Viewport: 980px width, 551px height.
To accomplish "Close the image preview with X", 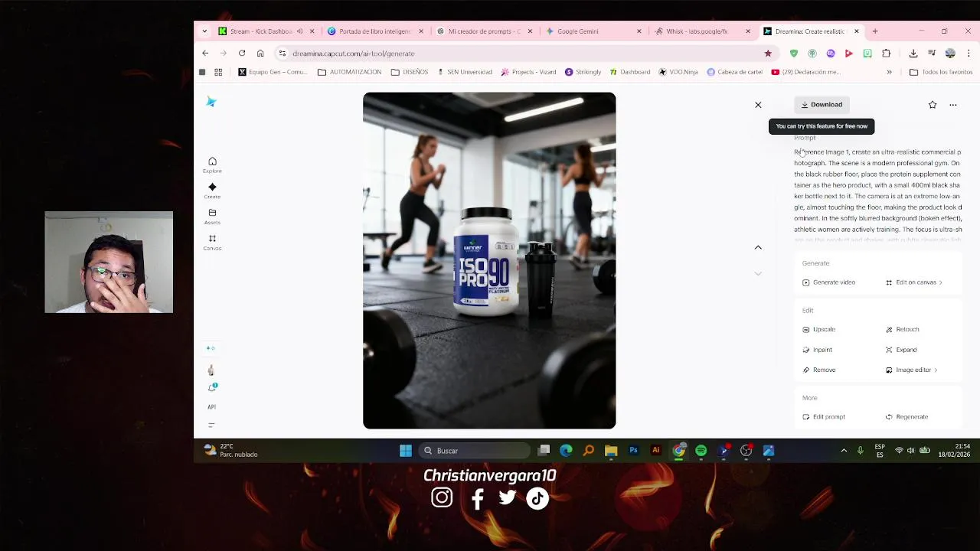I will [x=758, y=105].
